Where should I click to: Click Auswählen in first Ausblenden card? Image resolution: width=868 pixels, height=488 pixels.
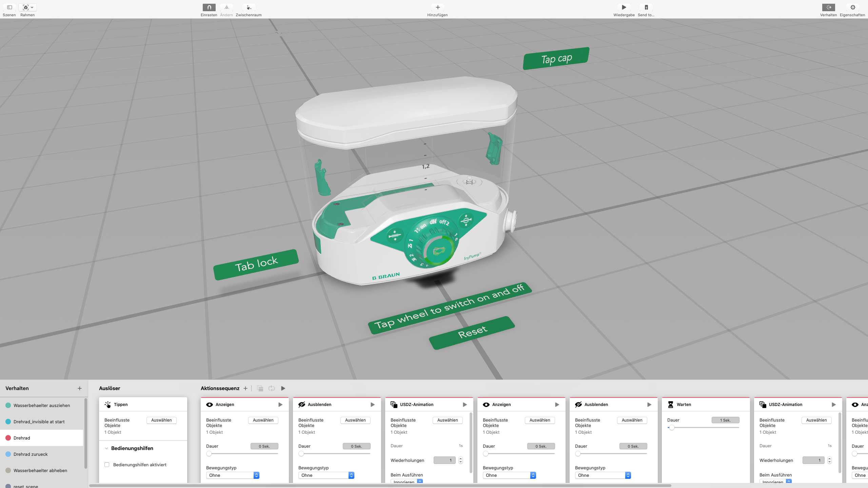[355, 420]
